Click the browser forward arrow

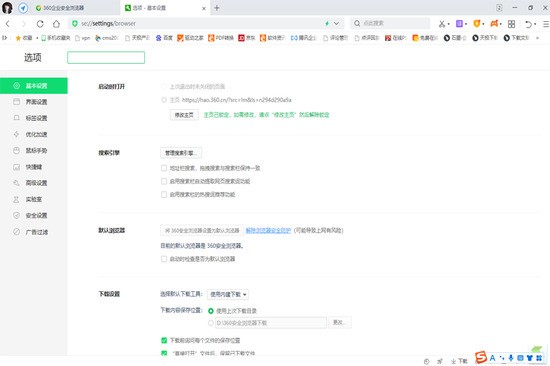24,24
